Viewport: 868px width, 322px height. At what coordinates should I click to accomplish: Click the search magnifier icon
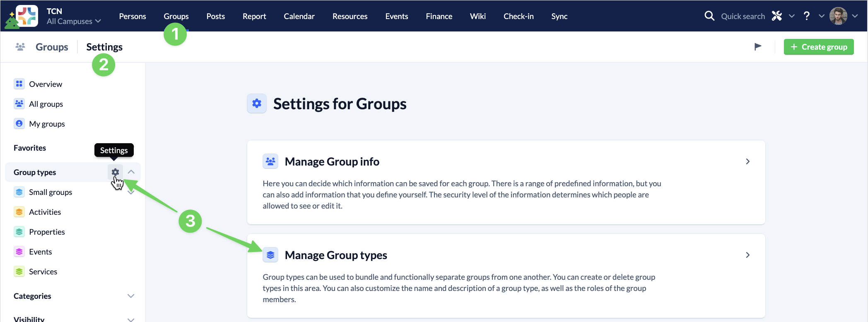[x=709, y=16]
